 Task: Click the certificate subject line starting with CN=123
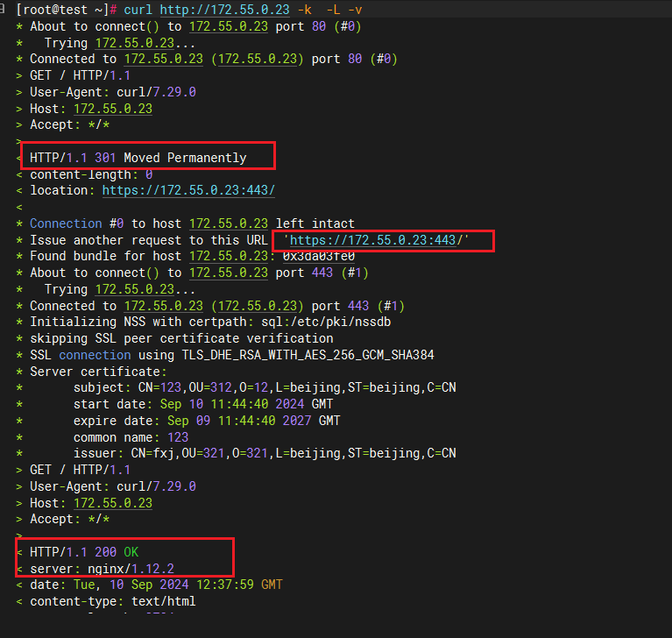click(x=264, y=387)
